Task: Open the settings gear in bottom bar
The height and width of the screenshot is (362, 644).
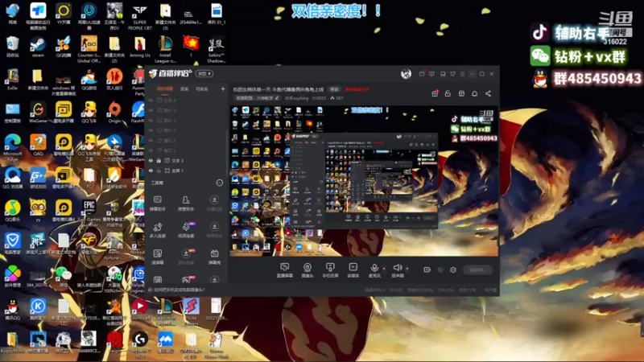Action: click(x=453, y=269)
